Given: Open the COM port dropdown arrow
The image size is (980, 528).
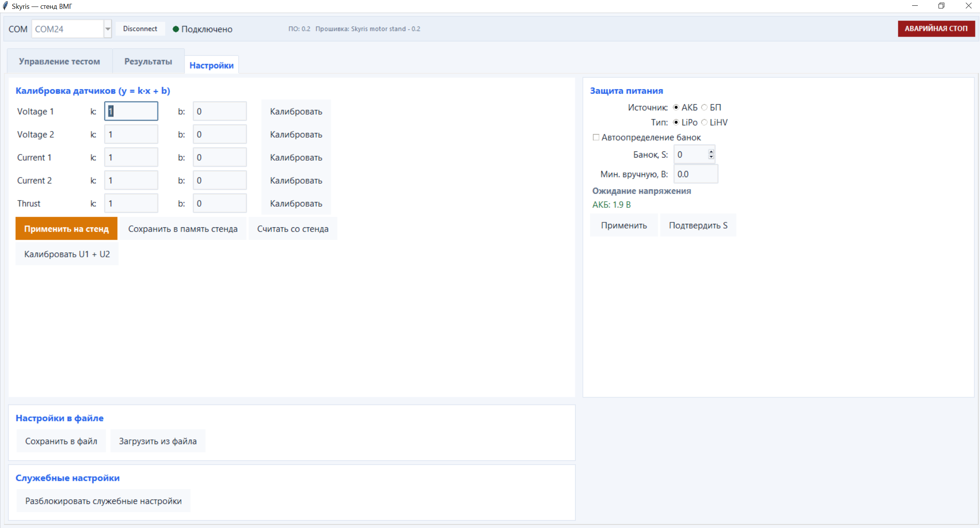Looking at the screenshot, I should (108, 29).
